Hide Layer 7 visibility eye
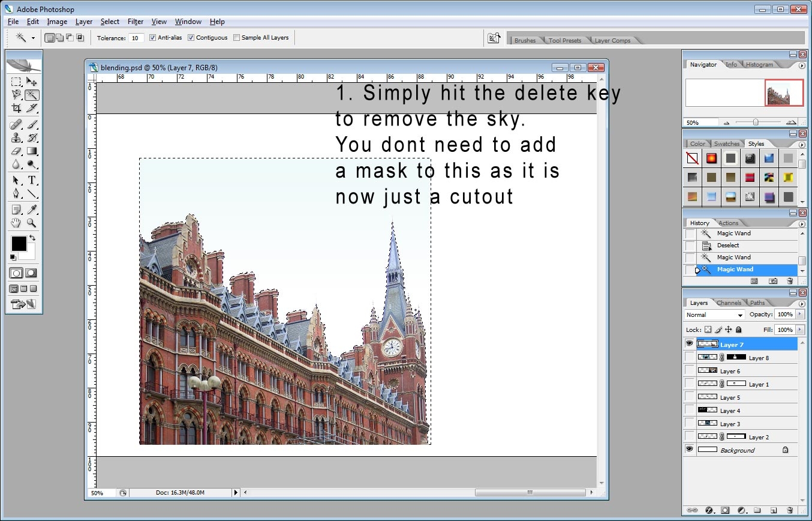Viewport: 812px width, 521px height. coord(690,344)
